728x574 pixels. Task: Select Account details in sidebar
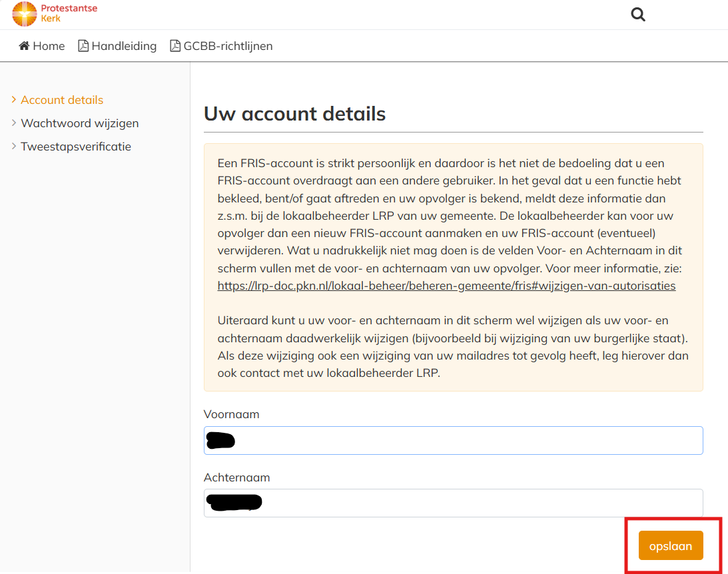pos(62,100)
